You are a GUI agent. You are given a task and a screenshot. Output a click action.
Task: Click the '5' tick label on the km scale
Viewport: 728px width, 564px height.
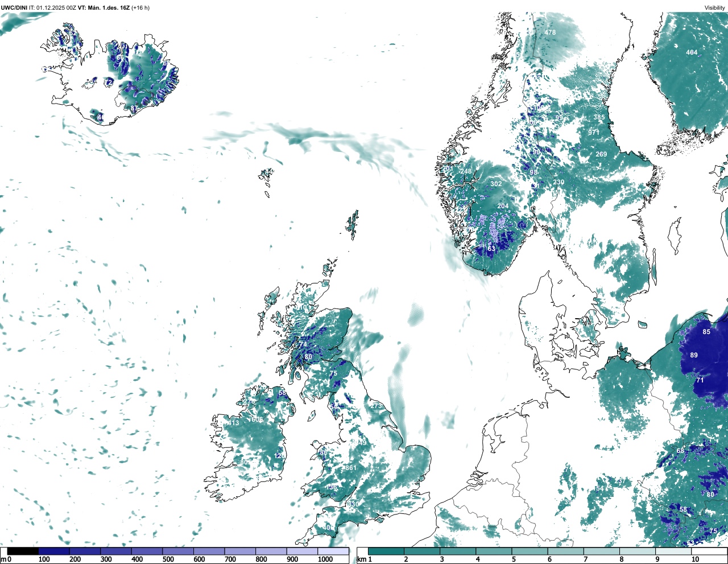tap(514, 559)
